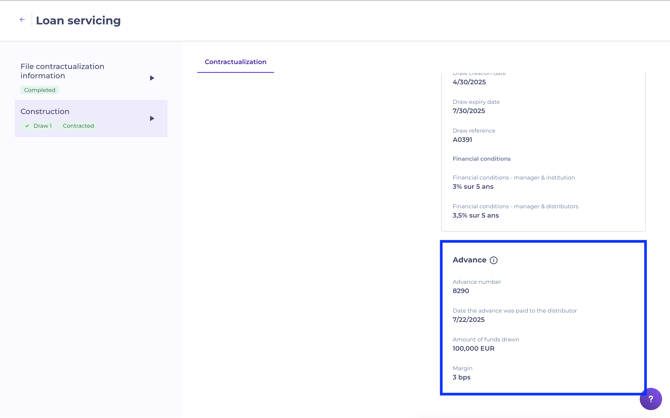670x418 pixels.
Task: Click the advance number value 8290
Action: coord(461,291)
